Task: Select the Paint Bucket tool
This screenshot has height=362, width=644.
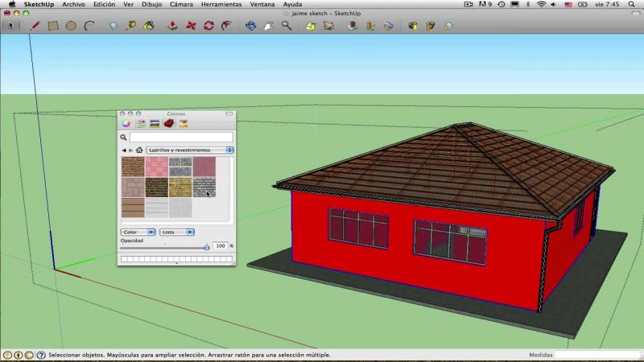Action: (149, 26)
